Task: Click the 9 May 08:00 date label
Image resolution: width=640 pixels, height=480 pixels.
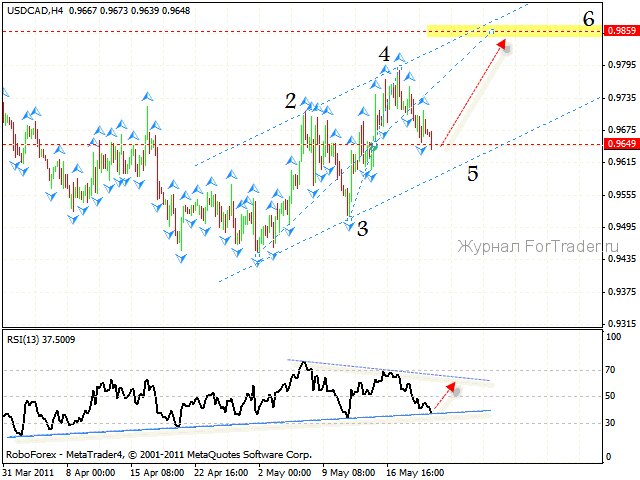Action: pos(349,469)
